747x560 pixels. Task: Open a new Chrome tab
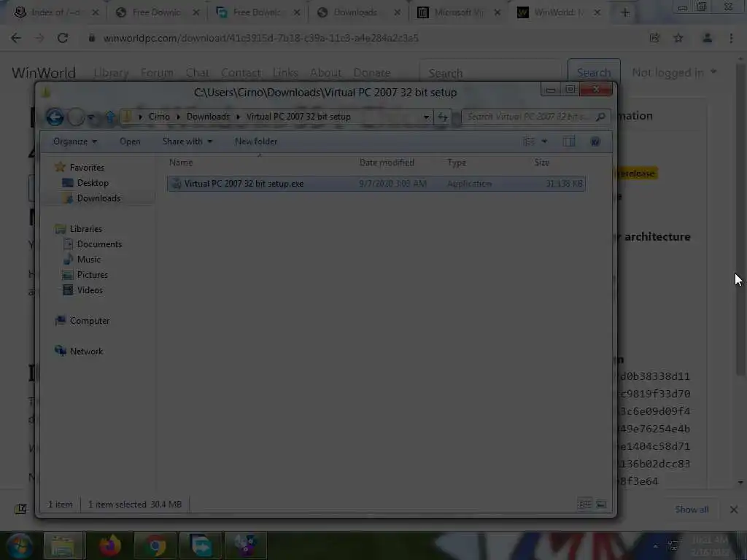click(625, 12)
